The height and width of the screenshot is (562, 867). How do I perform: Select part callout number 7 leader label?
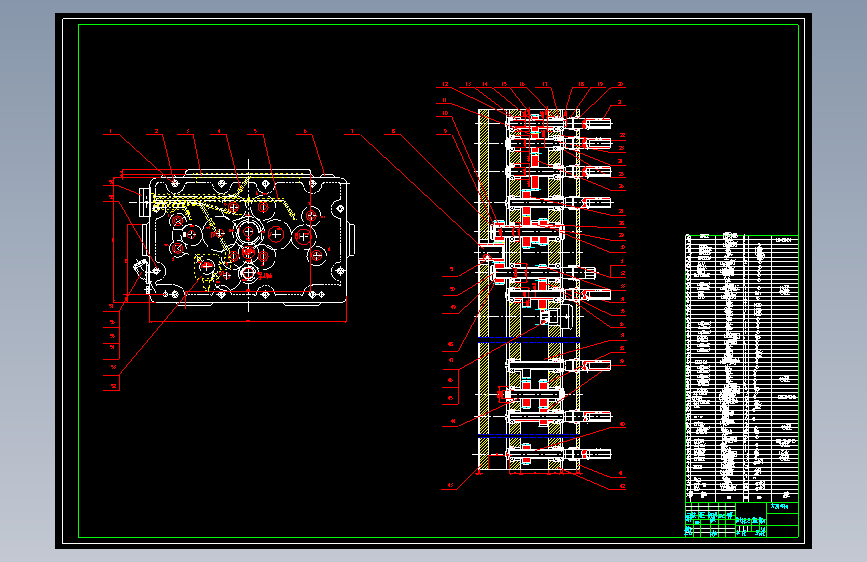click(352, 131)
